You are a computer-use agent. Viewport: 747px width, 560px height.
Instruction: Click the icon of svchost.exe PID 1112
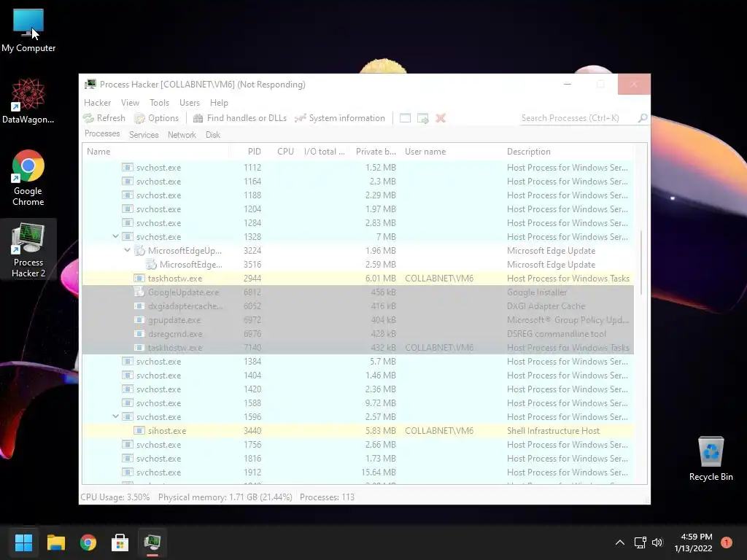(x=127, y=167)
